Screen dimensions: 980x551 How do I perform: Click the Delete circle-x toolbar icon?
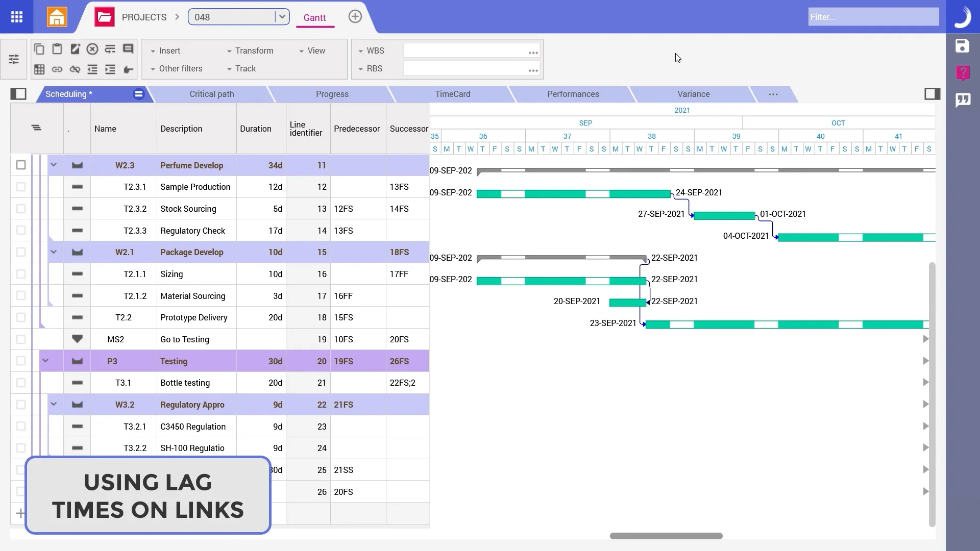92,49
